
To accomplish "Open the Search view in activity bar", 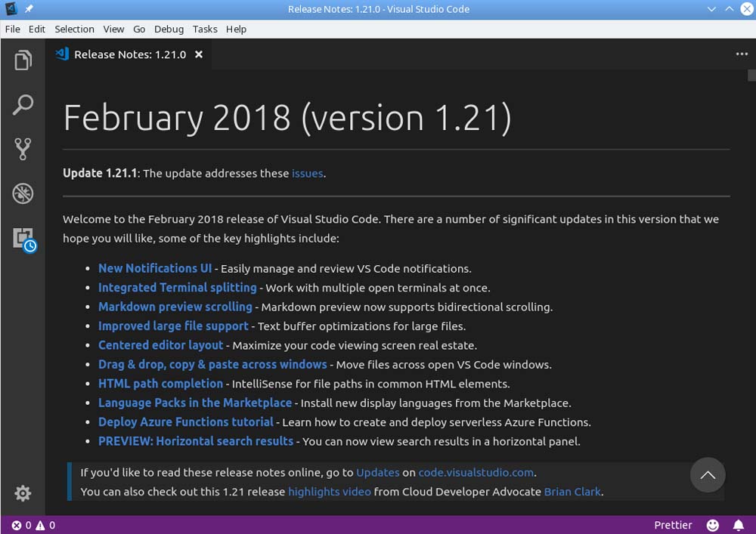I will pyautogui.click(x=23, y=104).
